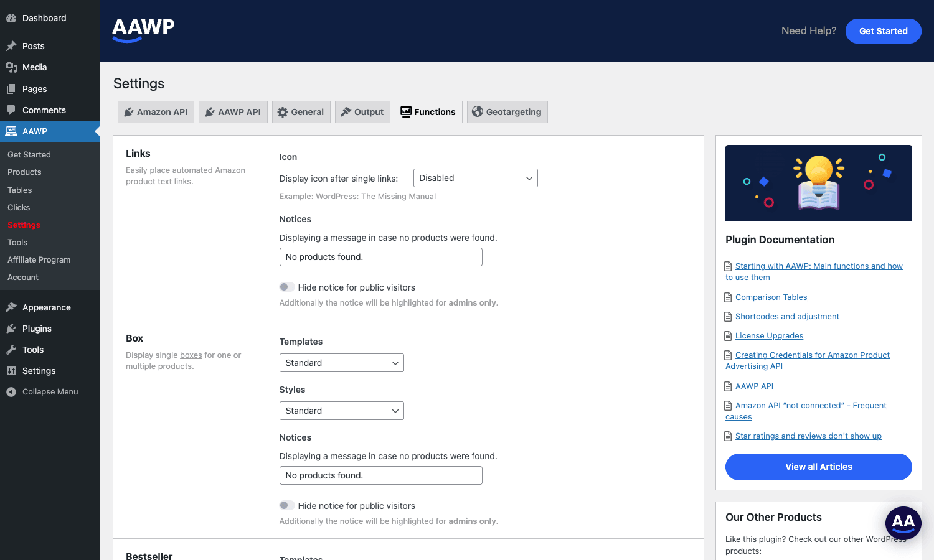Open the Amazon API not connected link

(806, 411)
